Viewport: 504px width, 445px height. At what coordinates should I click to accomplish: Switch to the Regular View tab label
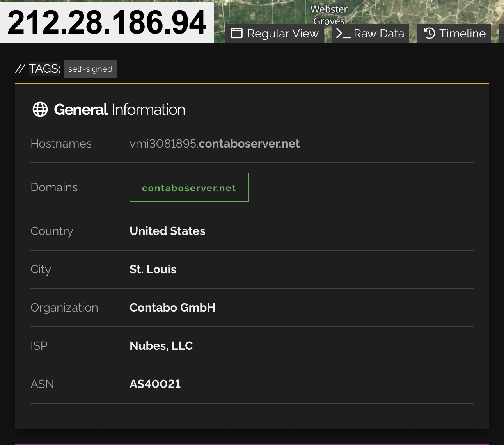point(283,34)
